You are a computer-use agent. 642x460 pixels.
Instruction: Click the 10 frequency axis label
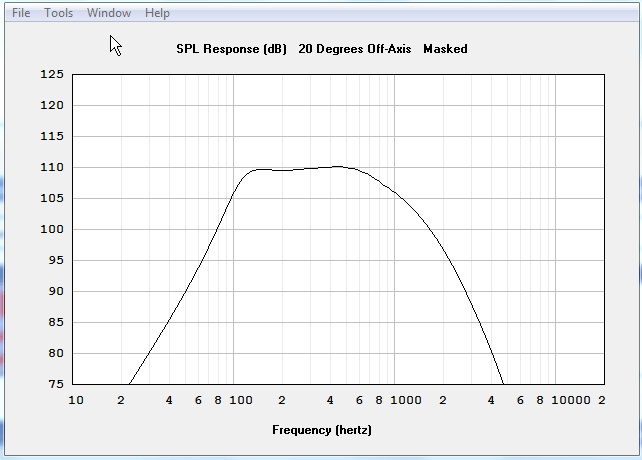(x=76, y=400)
